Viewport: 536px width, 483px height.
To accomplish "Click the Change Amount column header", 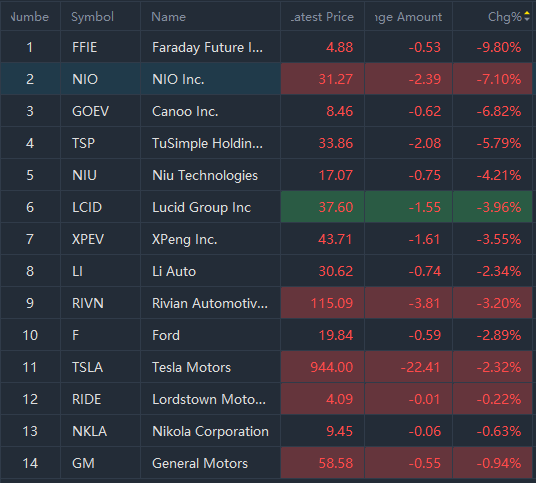I will tap(408, 17).
